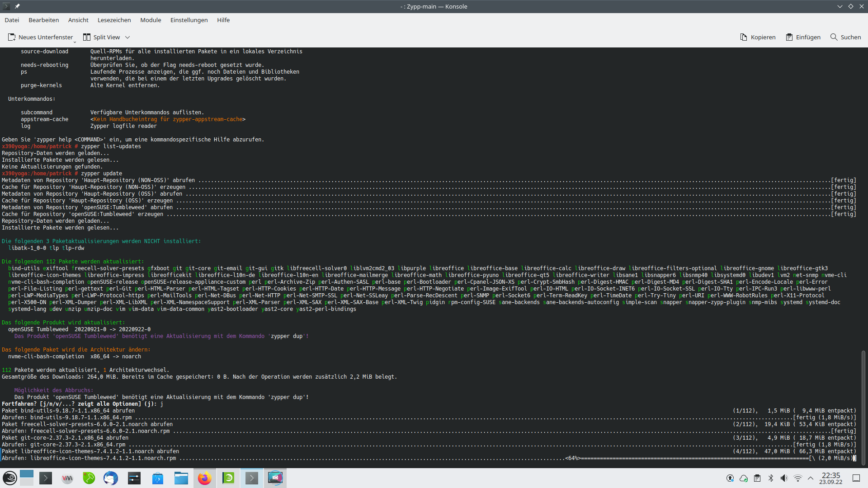Click 'needs-rebooting' command entry
The width and height of the screenshot is (868, 488).
(x=44, y=65)
